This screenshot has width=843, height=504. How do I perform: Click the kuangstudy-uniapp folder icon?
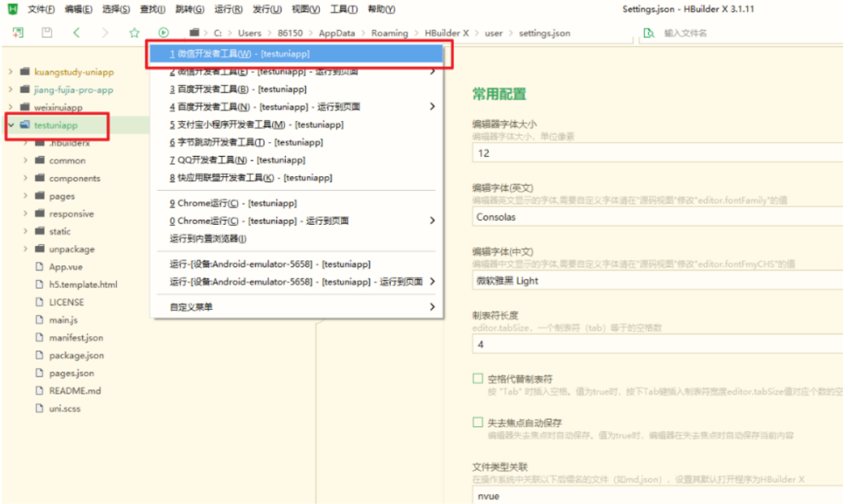(24, 71)
